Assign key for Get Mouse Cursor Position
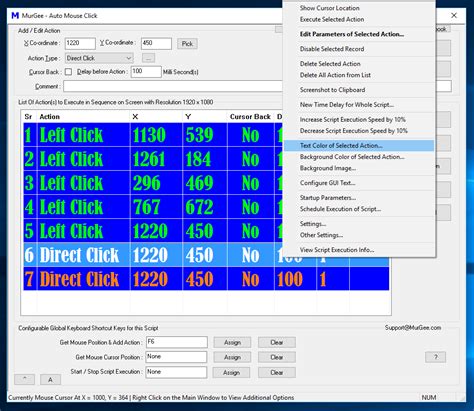The width and height of the screenshot is (474, 411). pos(232,357)
